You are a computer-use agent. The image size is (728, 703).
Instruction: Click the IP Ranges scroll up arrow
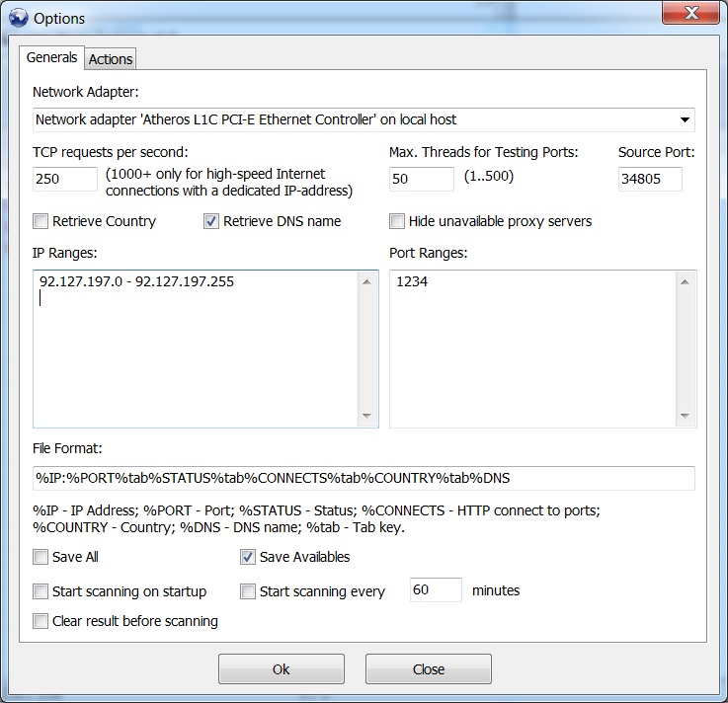[366, 282]
